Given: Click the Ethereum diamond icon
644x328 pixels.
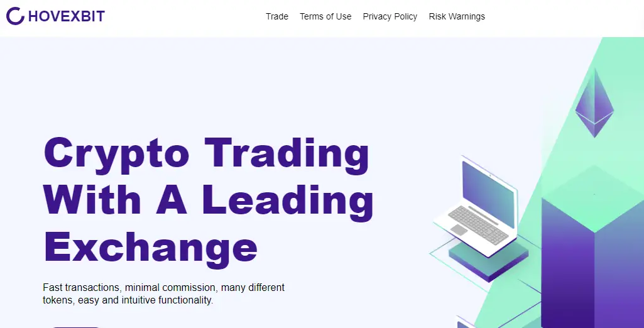Looking at the screenshot, I should tap(594, 102).
